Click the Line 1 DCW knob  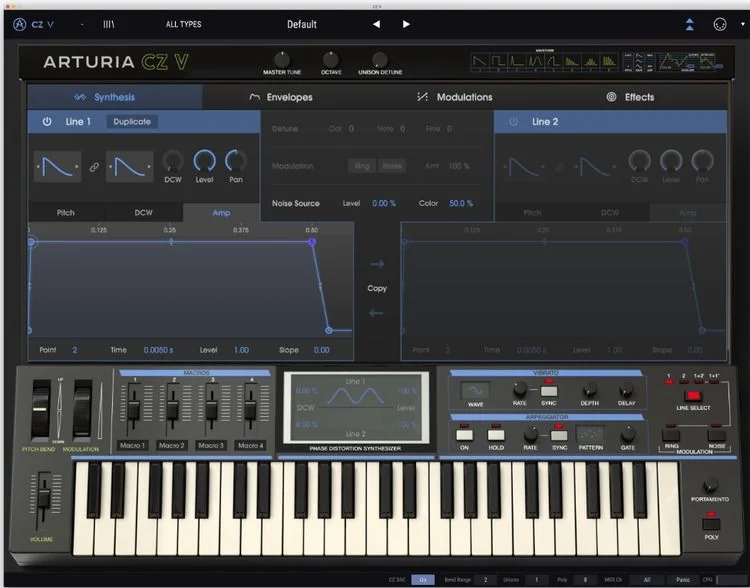(x=173, y=161)
